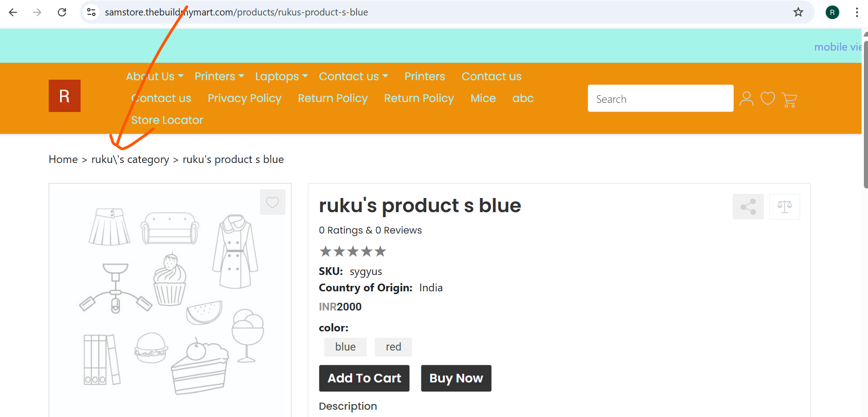Click the red R store logo
Viewport: 868px width, 417px height.
click(65, 96)
